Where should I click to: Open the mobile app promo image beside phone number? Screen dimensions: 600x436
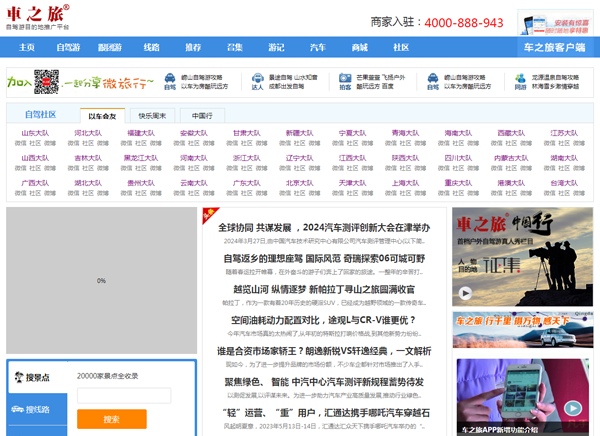555,23
